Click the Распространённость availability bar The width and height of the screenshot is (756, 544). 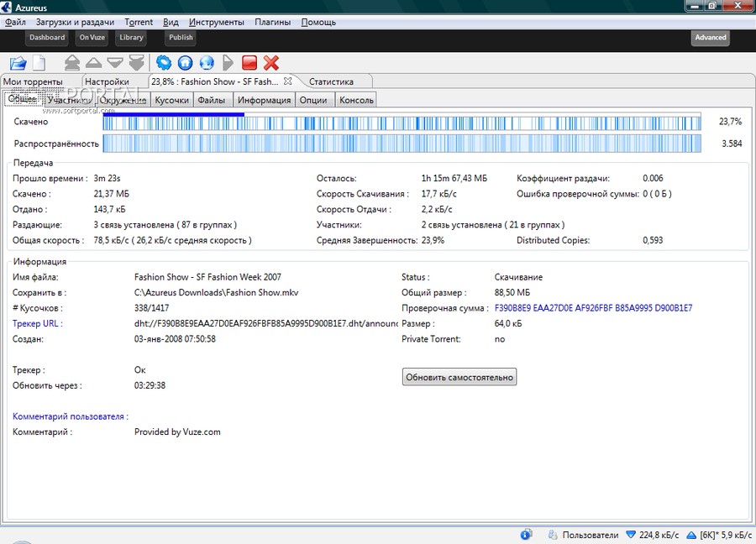[402, 144]
